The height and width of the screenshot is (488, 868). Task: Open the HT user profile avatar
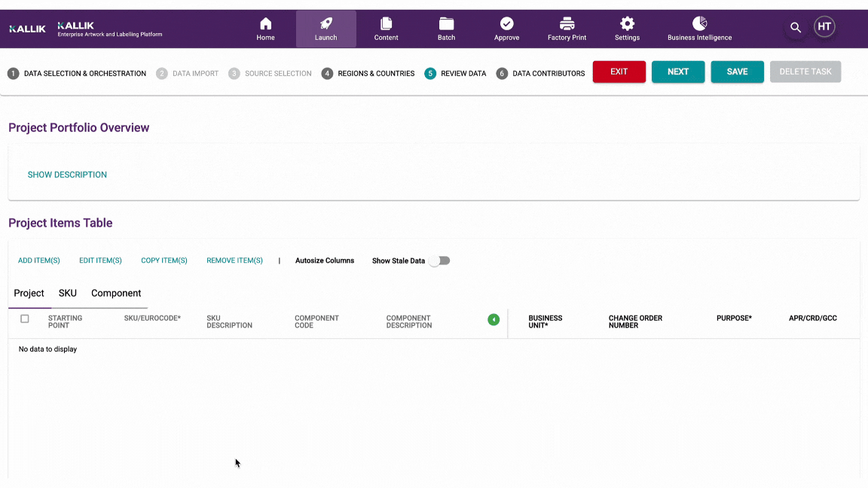(x=824, y=27)
